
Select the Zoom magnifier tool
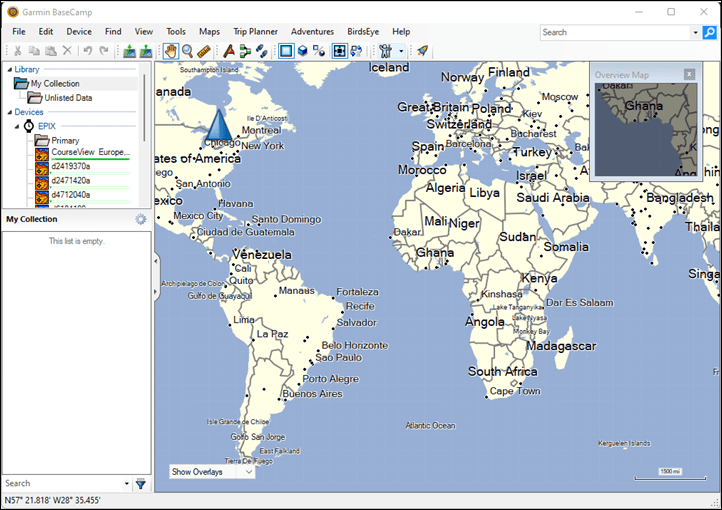pos(187,51)
